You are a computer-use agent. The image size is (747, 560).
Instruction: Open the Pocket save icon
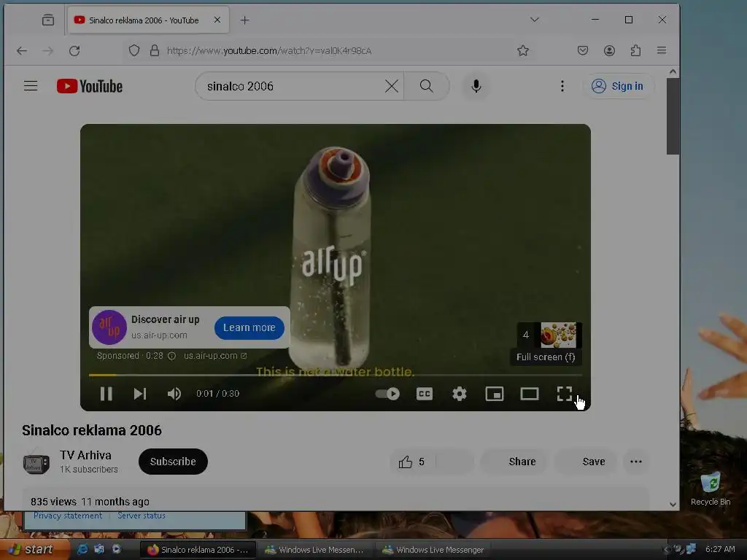click(583, 50)
